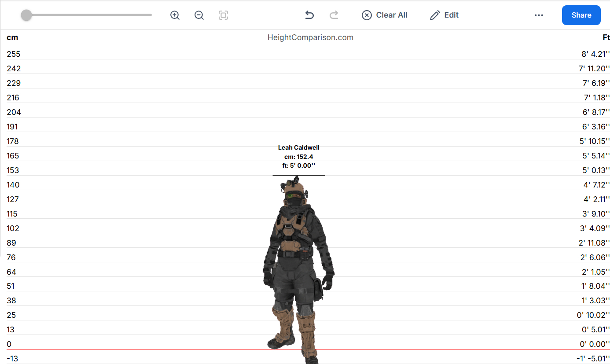
Task: Click the HeightComparison.com title text
Action: click(310, 37)
